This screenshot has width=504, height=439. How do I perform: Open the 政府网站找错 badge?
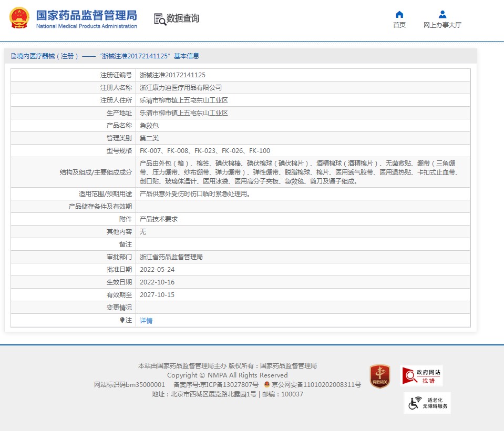(x=421, y=375)
